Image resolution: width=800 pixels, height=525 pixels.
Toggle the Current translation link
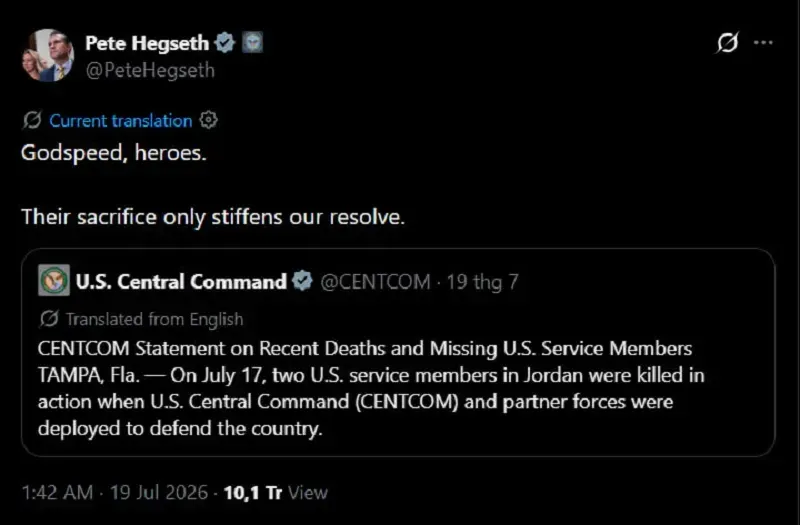[120, 121]
